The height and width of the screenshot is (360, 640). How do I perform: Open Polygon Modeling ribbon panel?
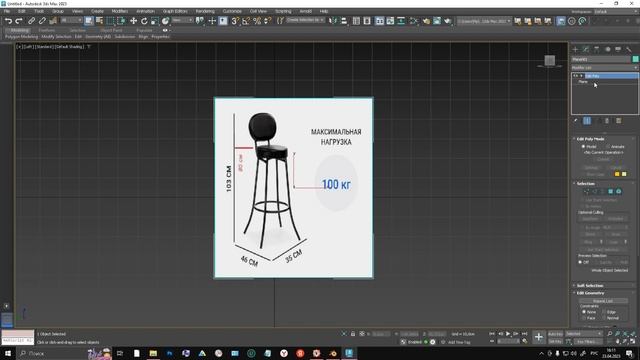[21, 37]
